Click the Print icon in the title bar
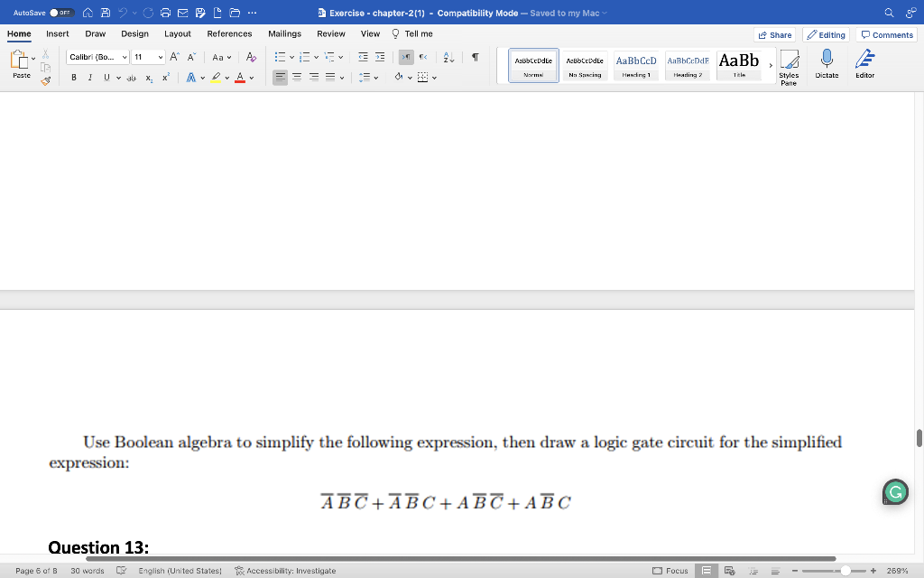The width and height of the screenshot is (924, 578). [x=163, y=13]
